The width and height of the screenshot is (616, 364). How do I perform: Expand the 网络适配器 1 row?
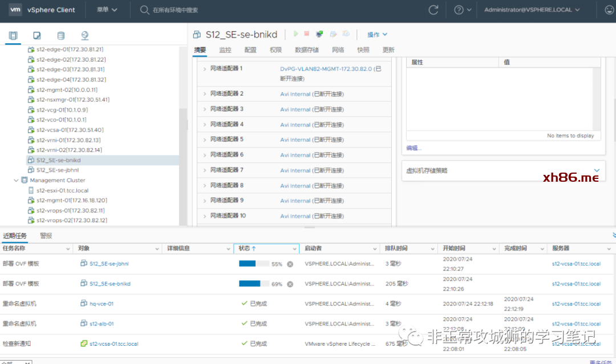205,69
